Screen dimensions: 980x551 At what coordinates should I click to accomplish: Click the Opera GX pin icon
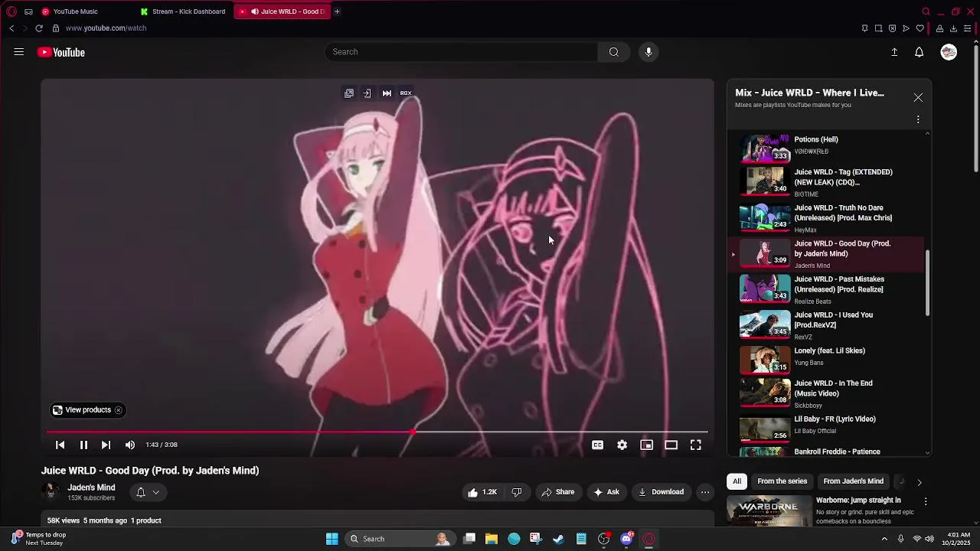(864, 28)
